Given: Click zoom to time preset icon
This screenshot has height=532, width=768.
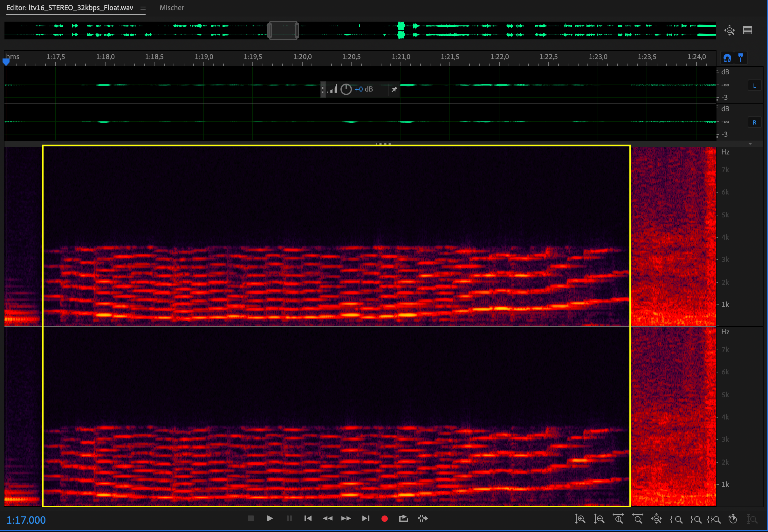Looking at the screenshot, I should 733,519.
